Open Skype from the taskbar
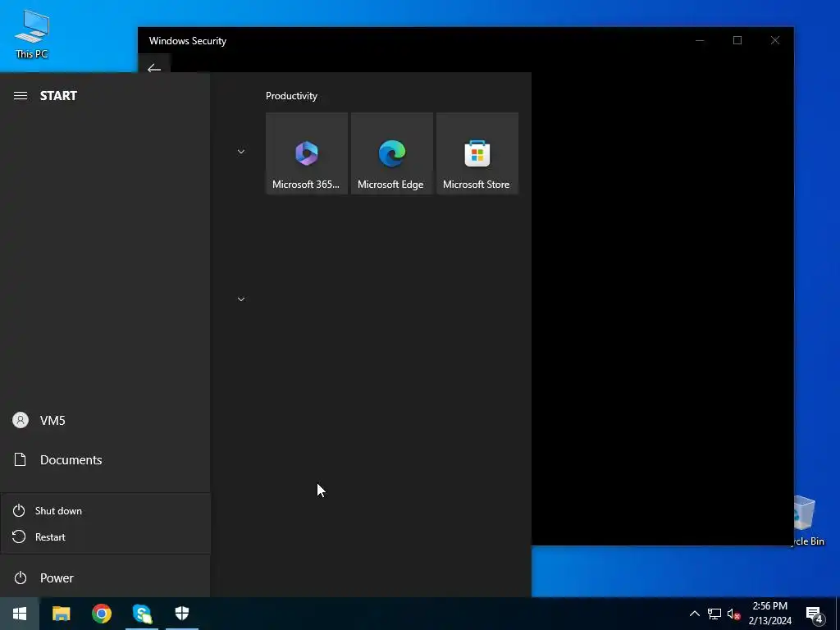The height and width of the screenshot is (630, 840). (142, 614)
